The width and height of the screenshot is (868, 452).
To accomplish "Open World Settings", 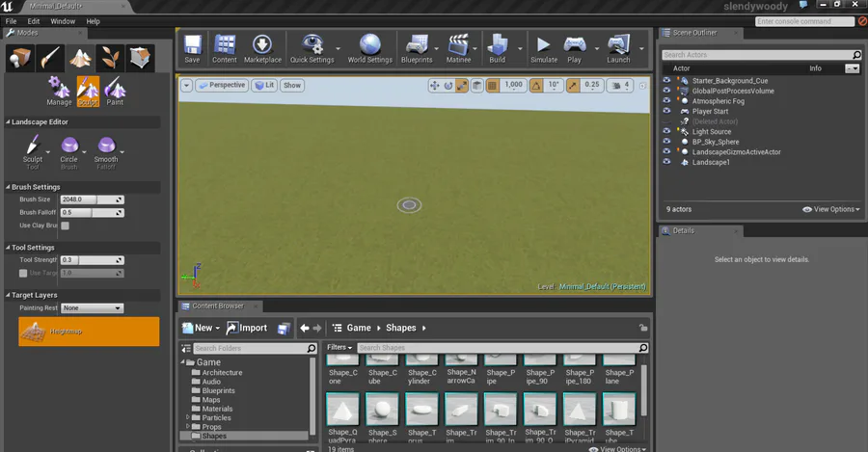I will 369,49.
